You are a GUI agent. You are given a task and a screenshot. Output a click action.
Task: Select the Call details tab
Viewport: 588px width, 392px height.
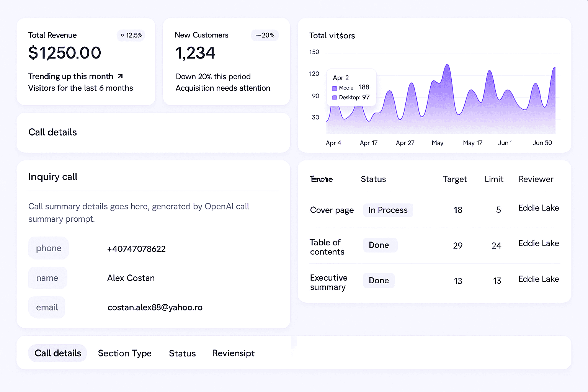[x=58, y=353]
